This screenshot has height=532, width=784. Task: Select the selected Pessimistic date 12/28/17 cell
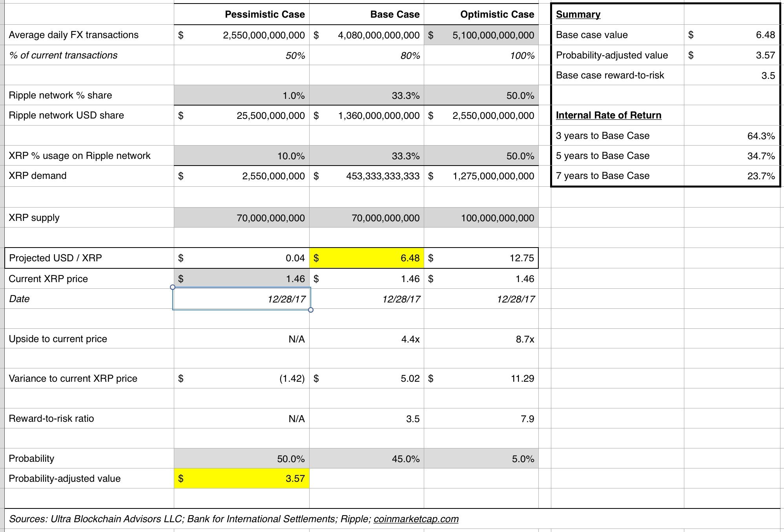point(242,299)
